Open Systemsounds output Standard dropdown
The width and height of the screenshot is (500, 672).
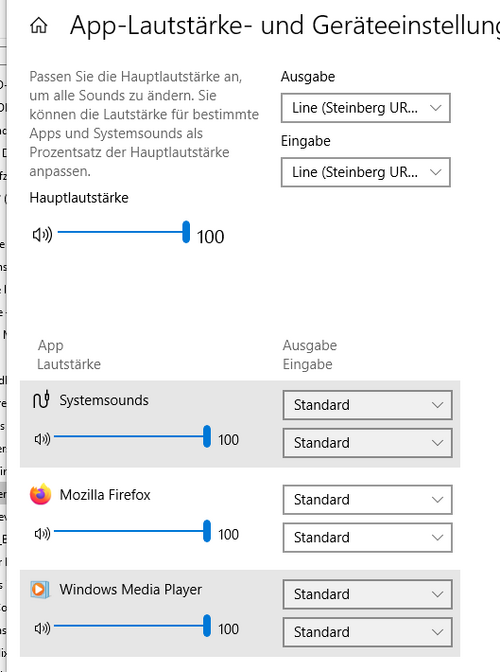(x=367, y=405)
